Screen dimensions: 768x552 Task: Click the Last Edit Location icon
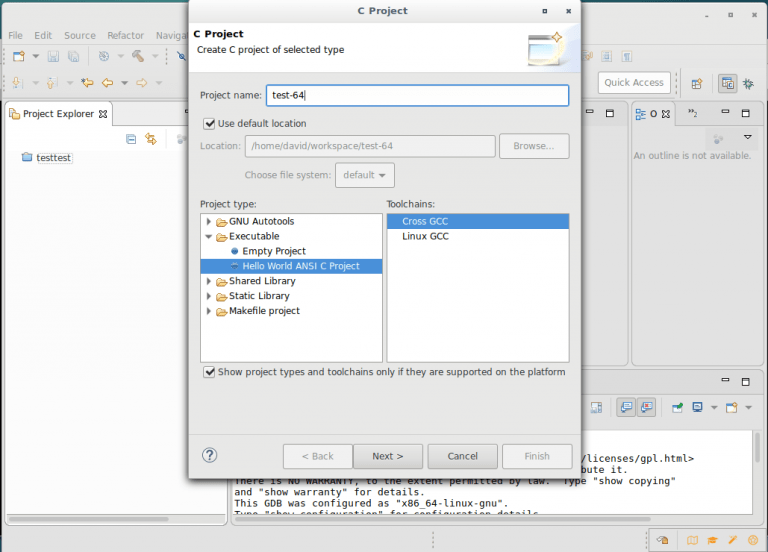(88, 83)
